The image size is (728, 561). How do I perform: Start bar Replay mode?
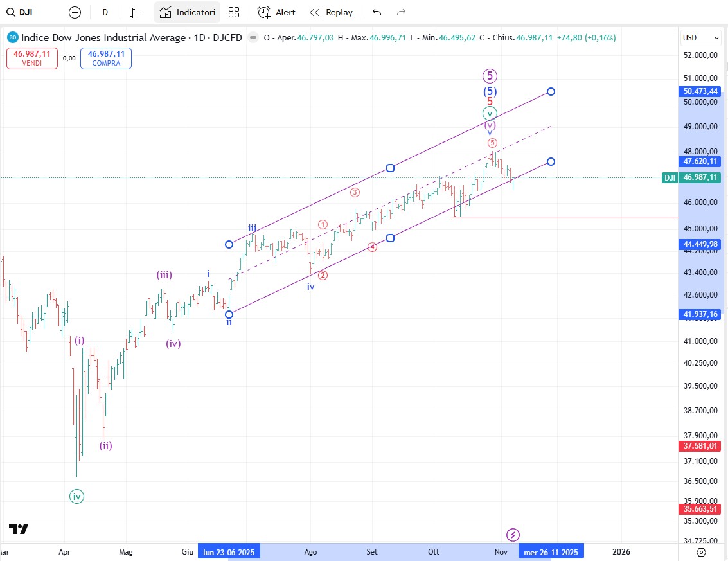pyautogui.click(x=331, y=13)
